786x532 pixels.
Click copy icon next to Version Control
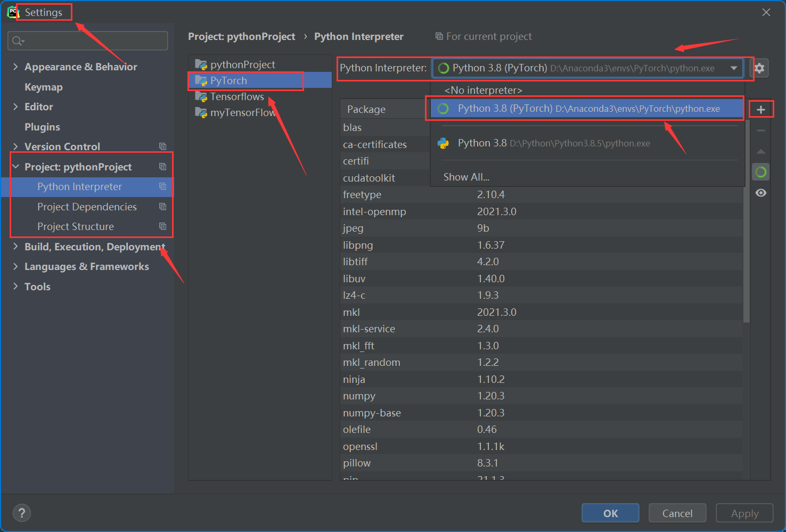coord(163,146)
